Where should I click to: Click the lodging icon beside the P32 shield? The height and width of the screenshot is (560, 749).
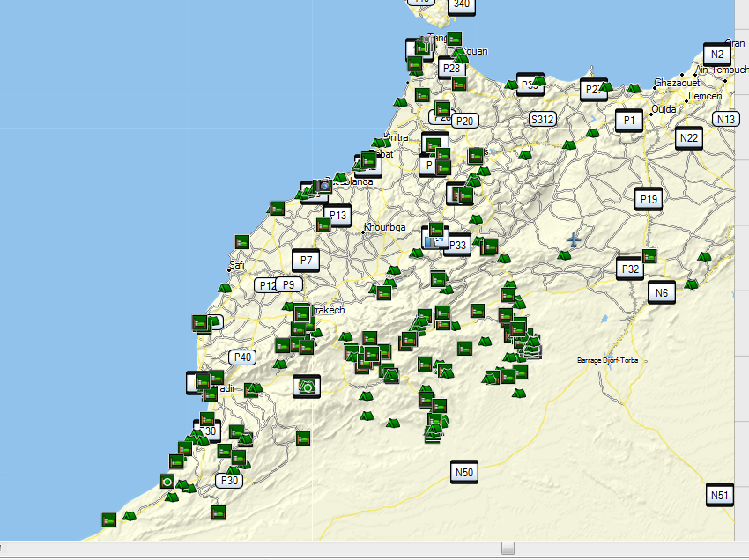pyautogui.click(x=649, y=256)
